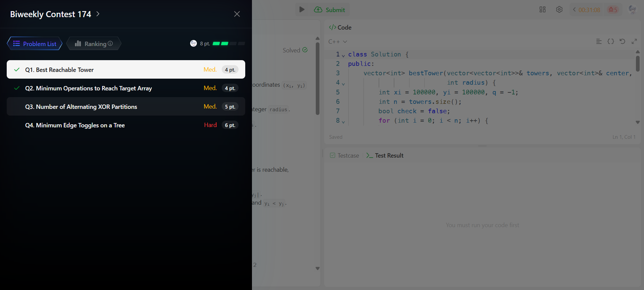The image size is (644, 290).
Task: Click the contest score progress bar
Action: pos(228,44)
